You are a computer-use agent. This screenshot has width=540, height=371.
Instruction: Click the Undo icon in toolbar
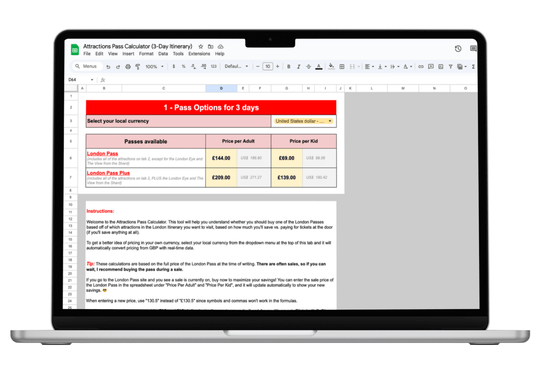pyautogui.click(x=108, y=66)
